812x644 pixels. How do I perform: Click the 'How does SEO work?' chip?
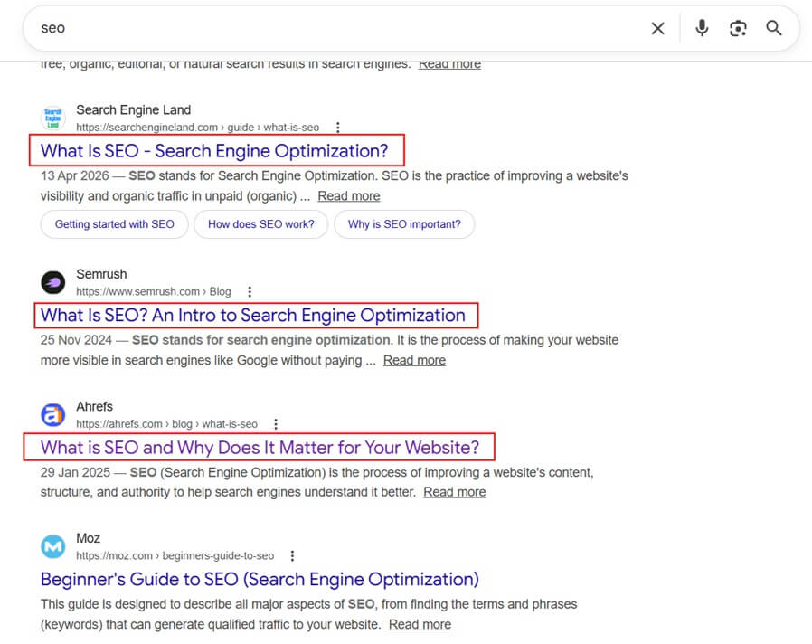click(x=261, y=224)
